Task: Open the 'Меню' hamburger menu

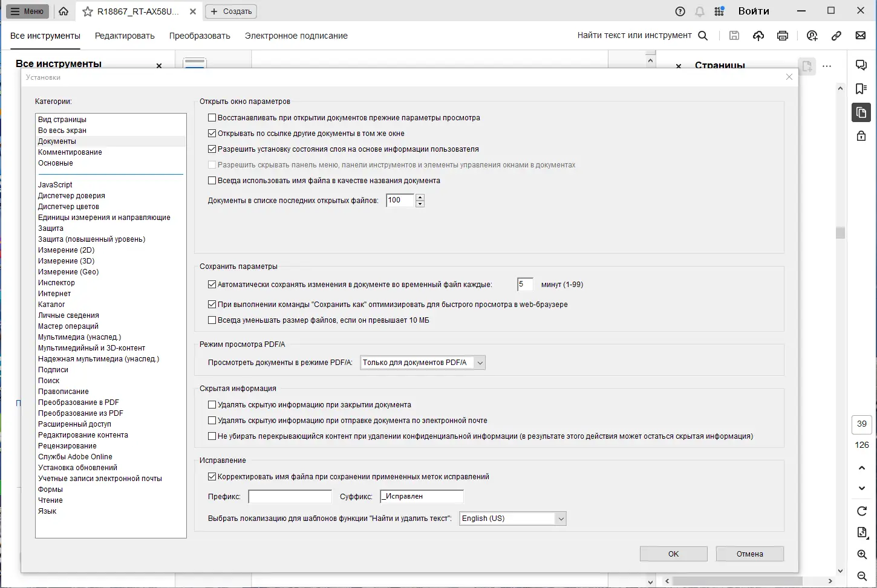Action: click(27, 11)
